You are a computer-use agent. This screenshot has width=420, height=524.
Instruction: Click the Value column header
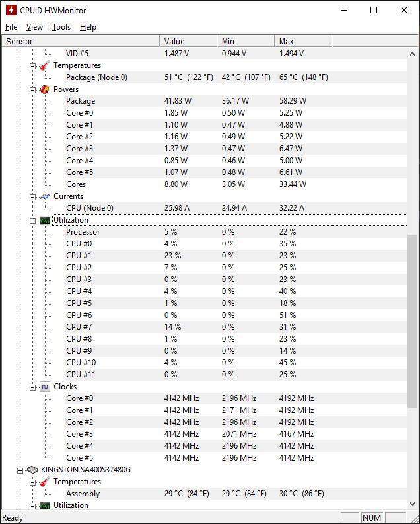tap(188, 41)
